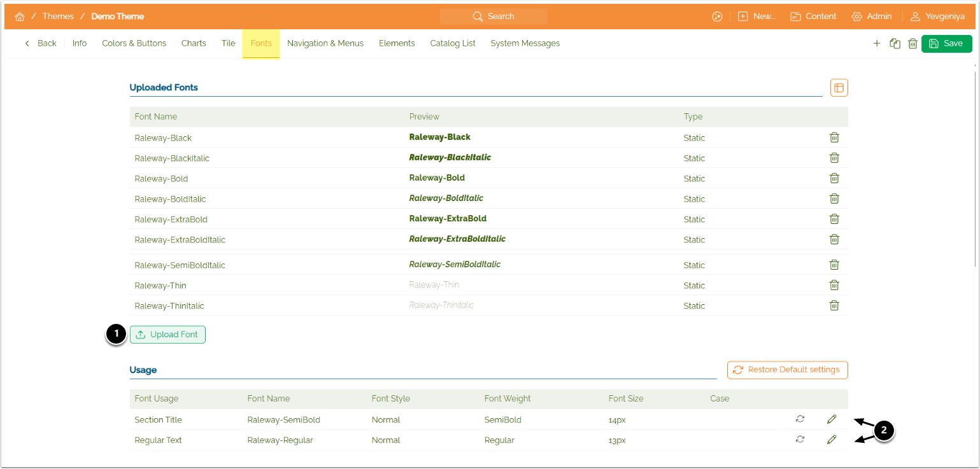Screen dimensions: 980x469
Task: Go to Themes in breadcrumb
Action: (58, 17)
